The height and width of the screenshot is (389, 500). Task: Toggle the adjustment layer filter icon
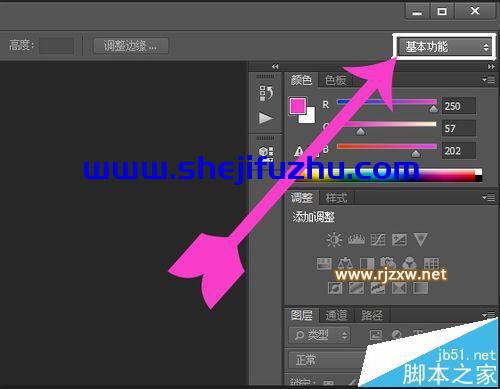click(x=396, y=334)
